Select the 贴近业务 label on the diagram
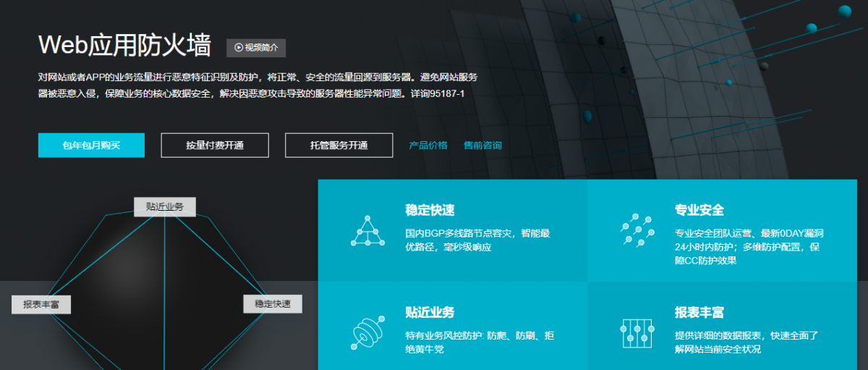 coord(165,206)
